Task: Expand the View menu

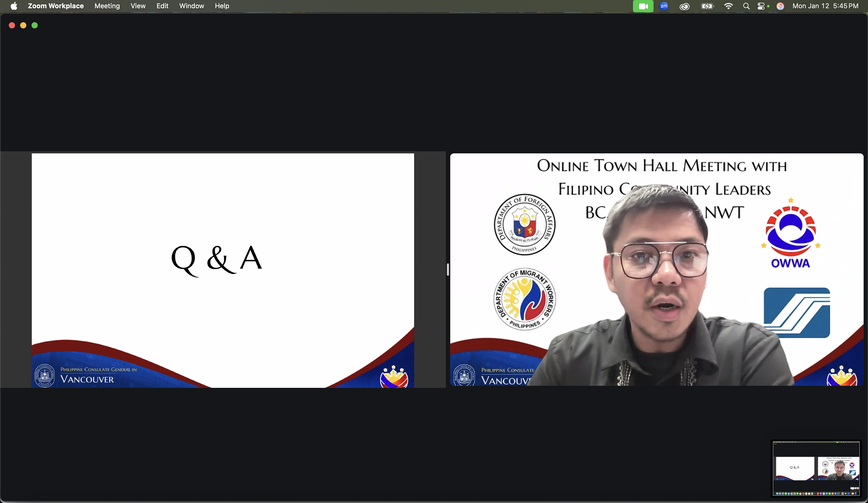Action: pos(138,6)
